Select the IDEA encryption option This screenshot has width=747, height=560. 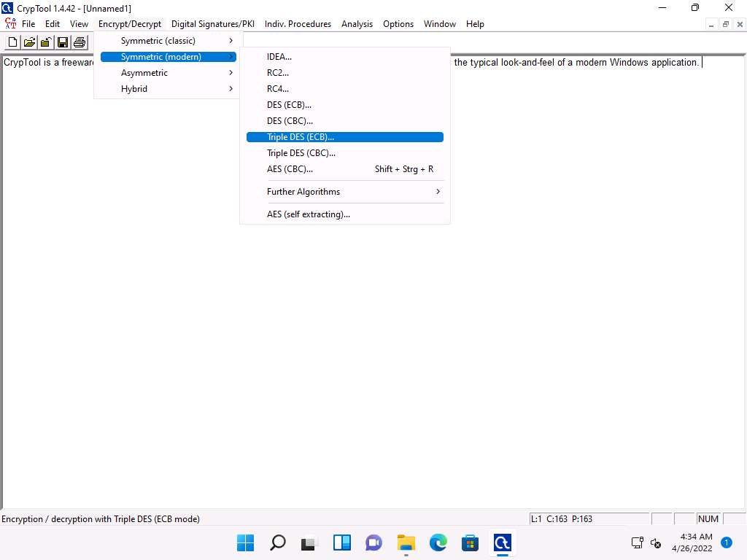click(279, 57)
